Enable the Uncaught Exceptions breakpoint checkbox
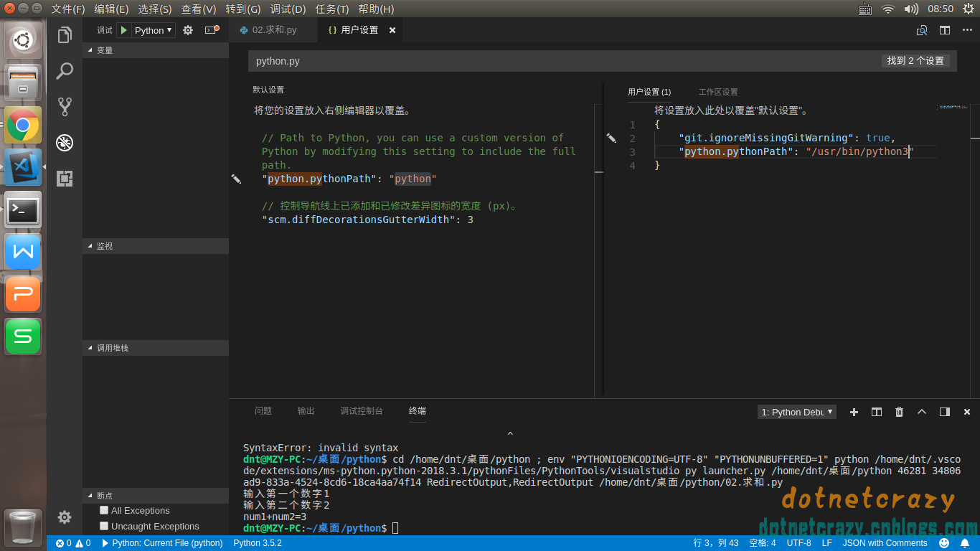 104,526
